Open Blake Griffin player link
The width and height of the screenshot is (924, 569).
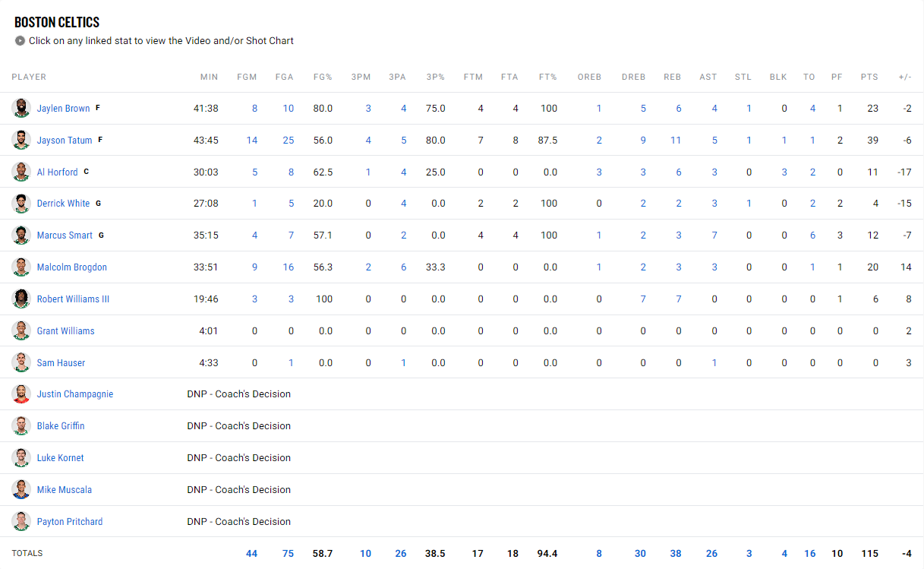[61, 426]
